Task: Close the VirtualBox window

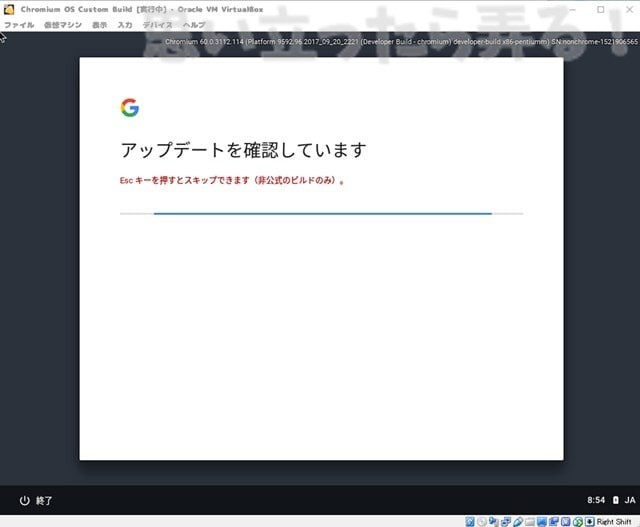Action: point(629,9)
